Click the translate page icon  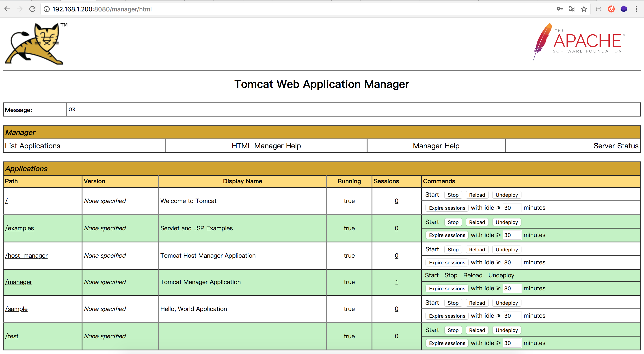click(572, 9)
